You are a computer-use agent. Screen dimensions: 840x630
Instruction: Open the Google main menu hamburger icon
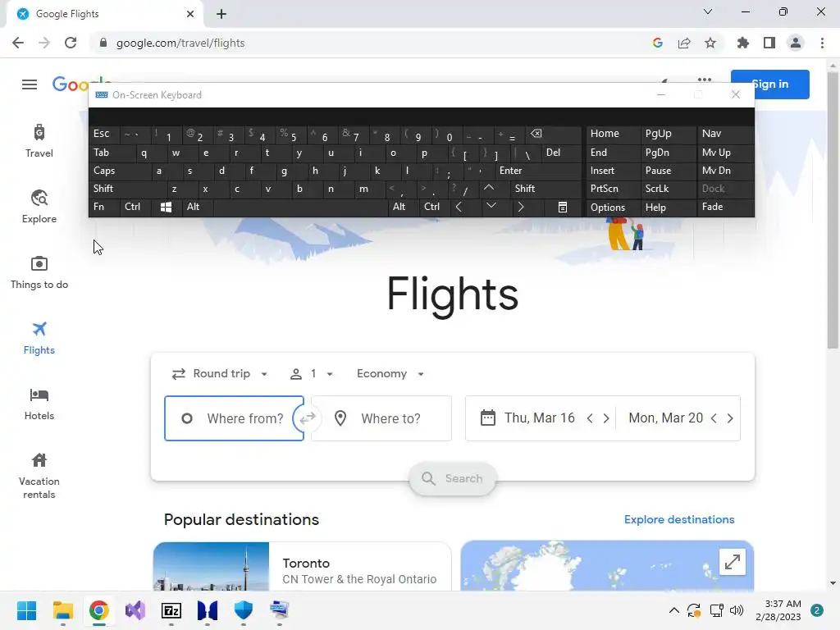[30, 84]
